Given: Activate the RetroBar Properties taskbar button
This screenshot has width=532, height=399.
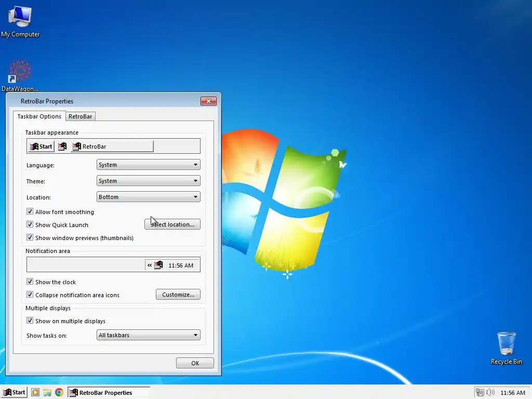Looking at the screenshot, I should pos(109,393).
